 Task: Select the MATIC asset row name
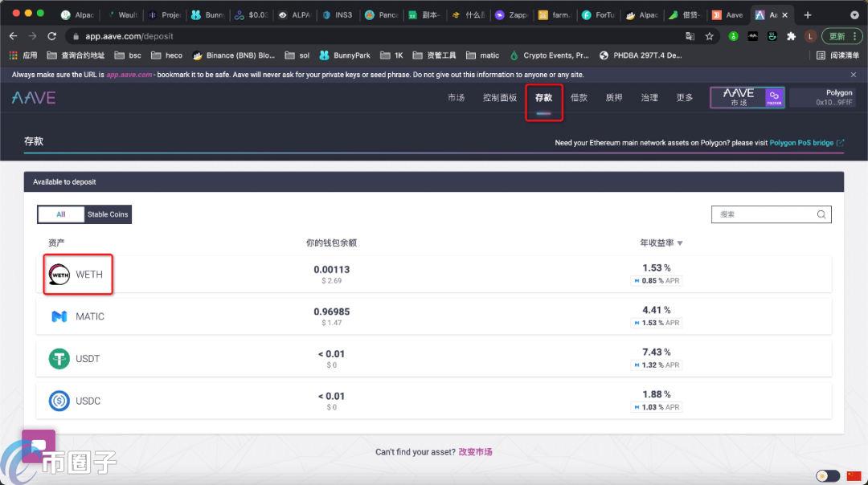90,316
